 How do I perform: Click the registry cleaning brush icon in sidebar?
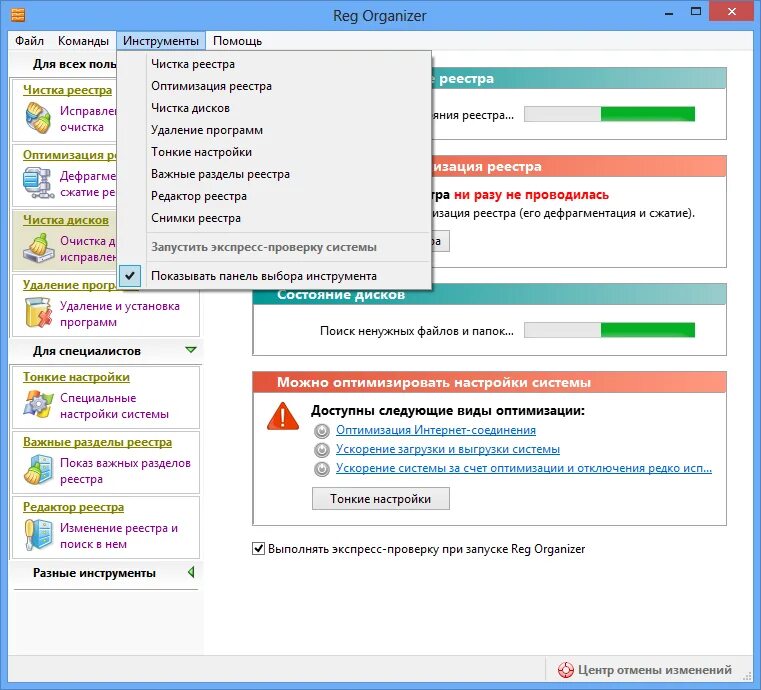point(38,118)
